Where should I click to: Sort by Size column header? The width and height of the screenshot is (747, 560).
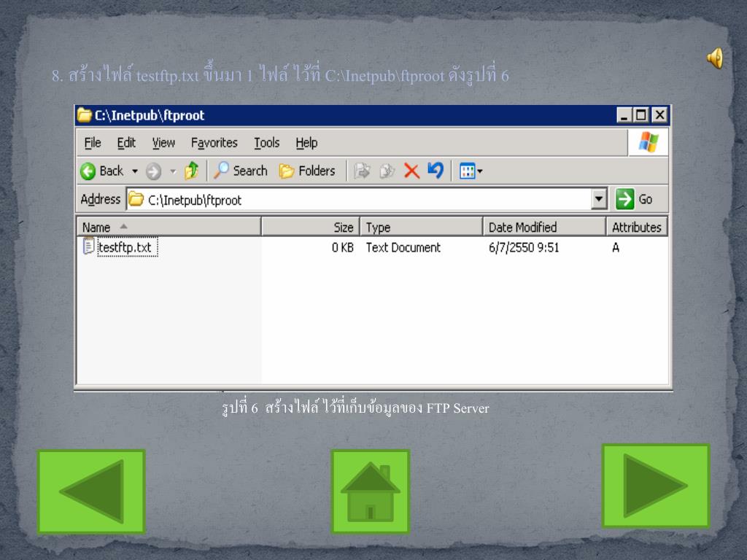point(310,227)
